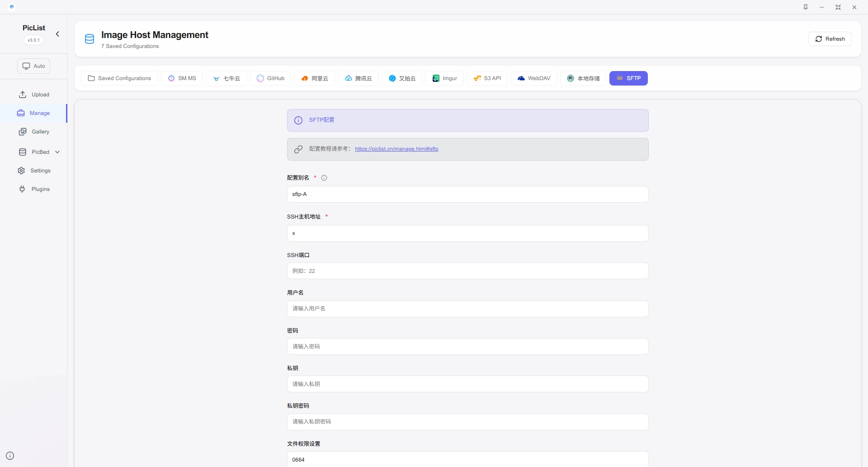This screenshot has height=467, width=868.
Task: Toggle the Auto theme mode button
Action: [x=33, y=66]
